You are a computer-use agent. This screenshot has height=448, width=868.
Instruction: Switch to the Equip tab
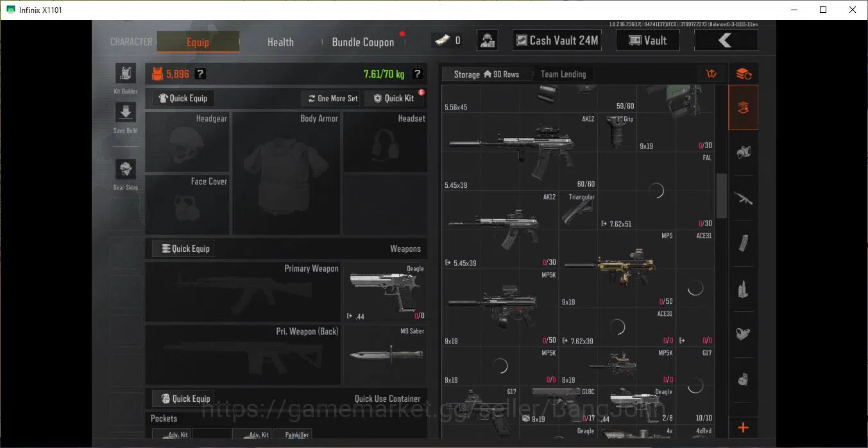(198, 42)
